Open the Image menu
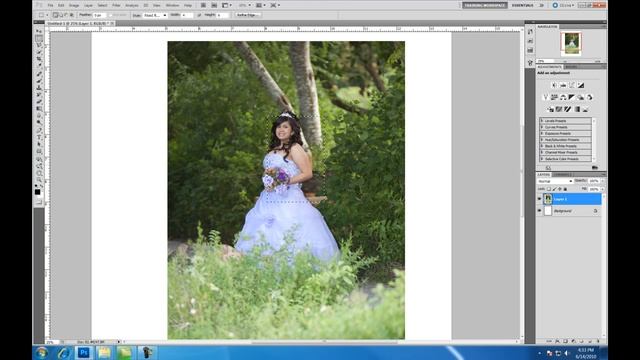This screenshot has width=640, height=360. [74, 5]
